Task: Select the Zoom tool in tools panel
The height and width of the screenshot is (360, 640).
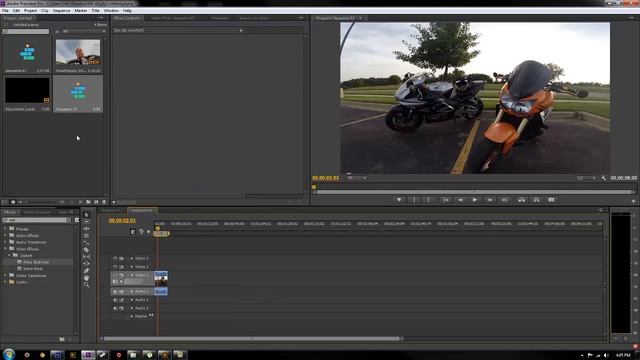Action: point(87,284)
